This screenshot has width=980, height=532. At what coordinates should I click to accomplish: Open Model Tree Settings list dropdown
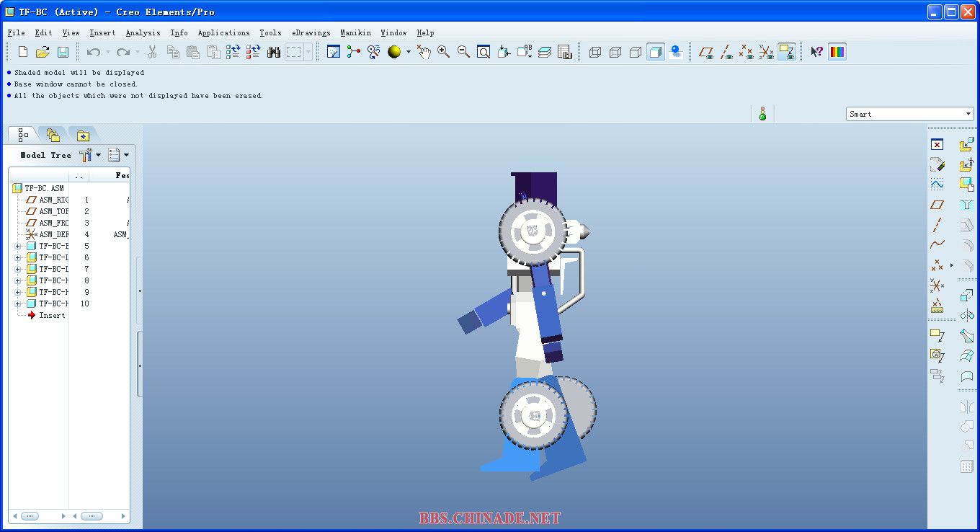119,155
